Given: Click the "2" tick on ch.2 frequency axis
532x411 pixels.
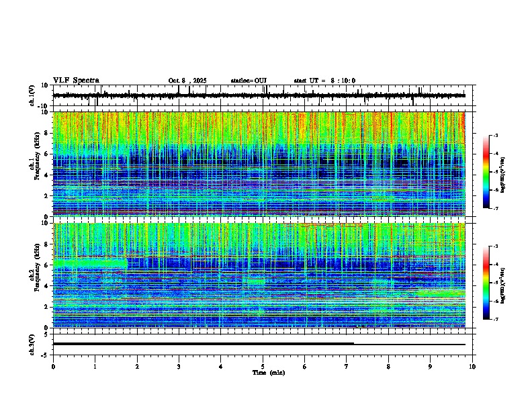Looking at the screenshot, I should coord(46,307).
